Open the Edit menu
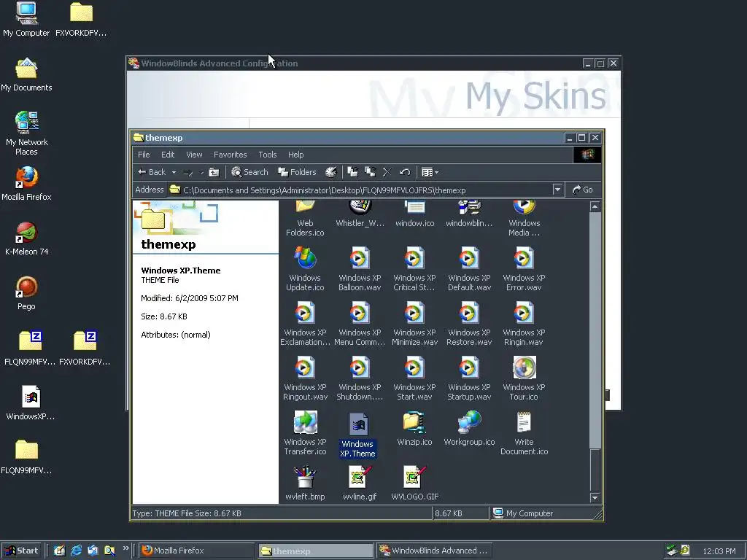747x560 pixels. 168,155
